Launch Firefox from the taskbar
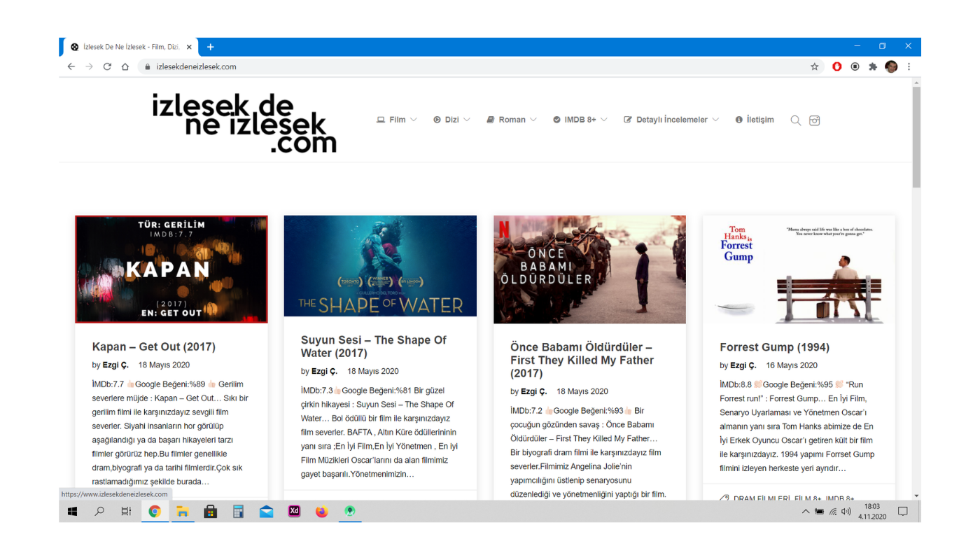The image size is (980, 560). (x=321, y=512)
